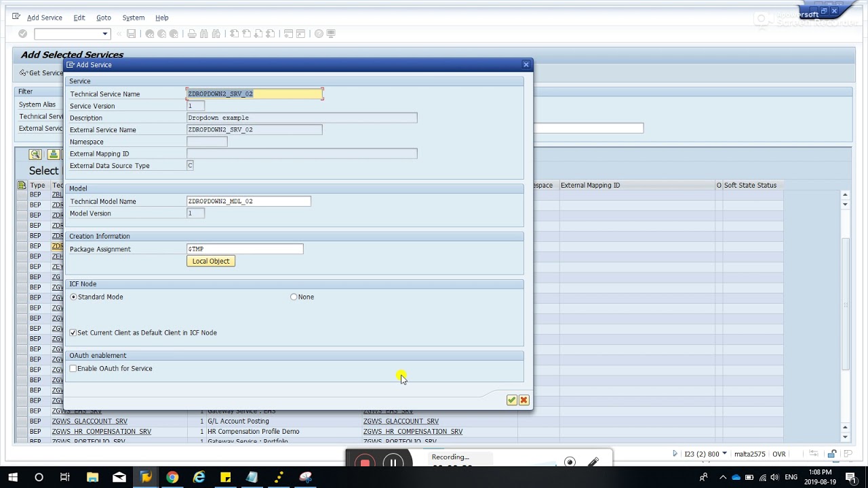Click the lock icon in the SAP status bar

[832, 454]
